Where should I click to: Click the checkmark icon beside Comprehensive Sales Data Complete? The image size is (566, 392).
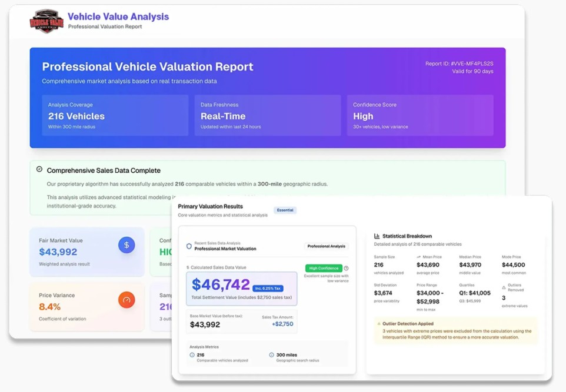click(39, 169)
